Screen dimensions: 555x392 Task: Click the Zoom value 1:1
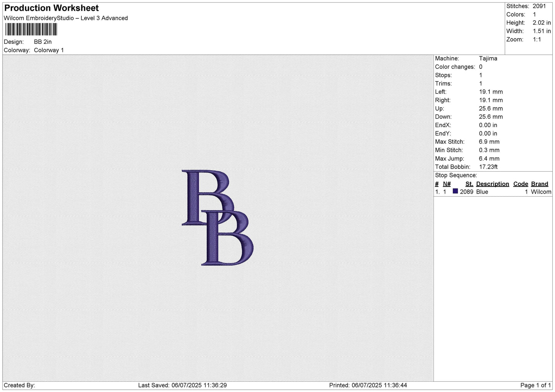(537, 40)
